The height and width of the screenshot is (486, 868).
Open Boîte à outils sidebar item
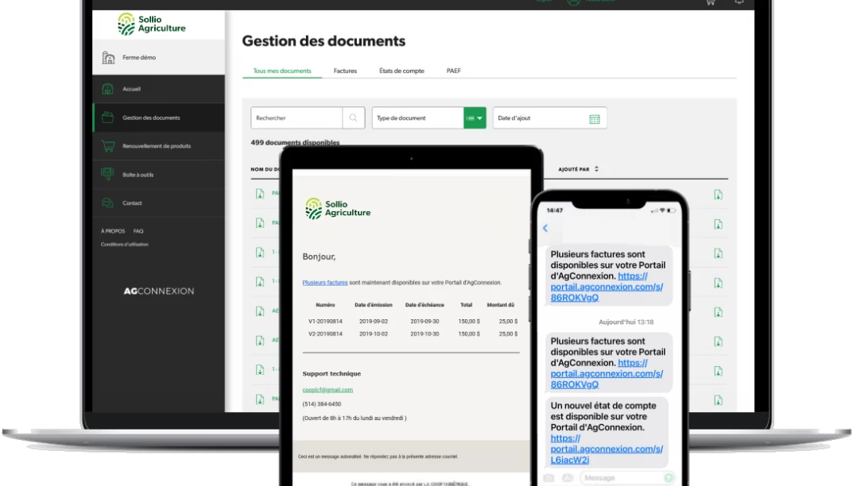[159, 175]
